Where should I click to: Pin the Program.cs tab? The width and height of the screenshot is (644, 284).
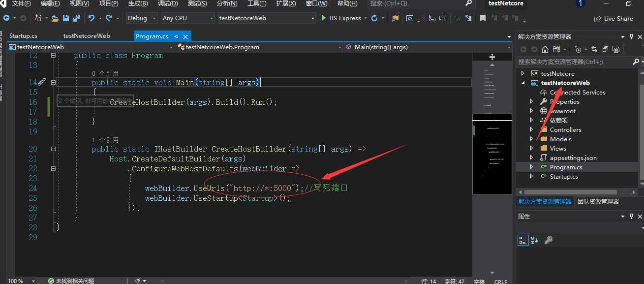click(176, 36)
